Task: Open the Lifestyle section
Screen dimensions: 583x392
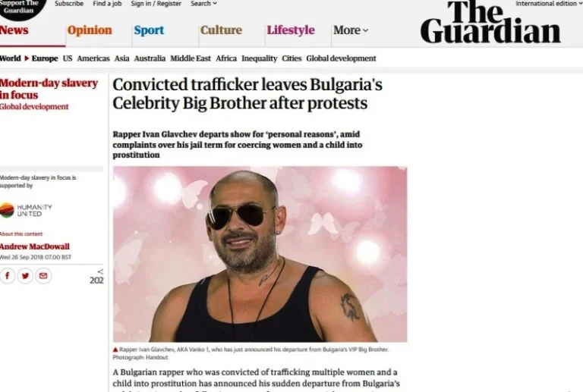Action: click(x=291, y=30)
